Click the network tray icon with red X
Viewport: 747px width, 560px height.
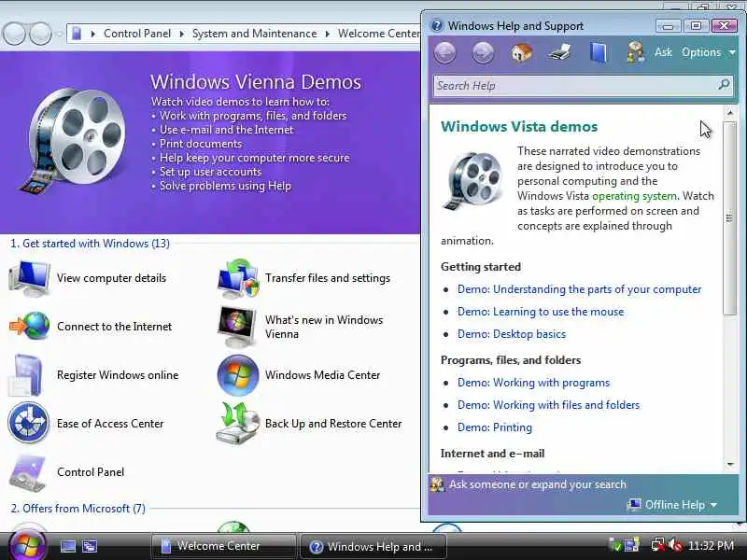click(x=658, y=545)
